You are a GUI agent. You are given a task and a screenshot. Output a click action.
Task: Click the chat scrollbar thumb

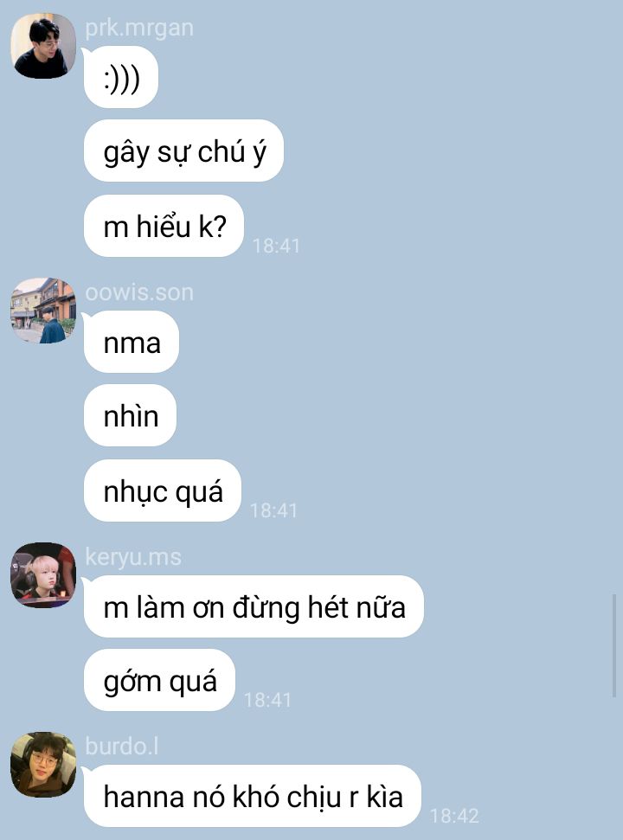point(614,645)
